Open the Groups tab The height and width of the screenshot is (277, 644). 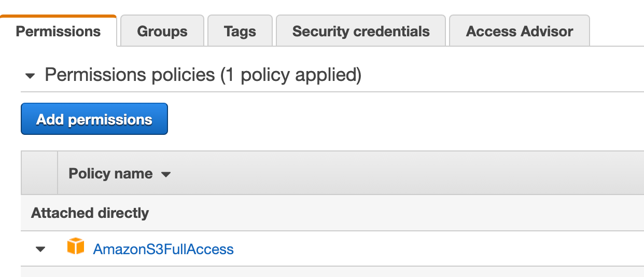[162, 31]
